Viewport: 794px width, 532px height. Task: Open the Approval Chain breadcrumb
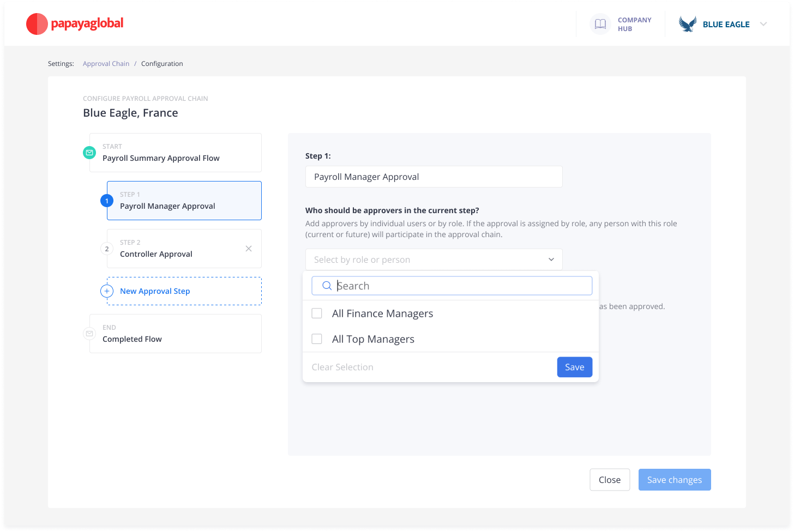(x=106, y=63)
